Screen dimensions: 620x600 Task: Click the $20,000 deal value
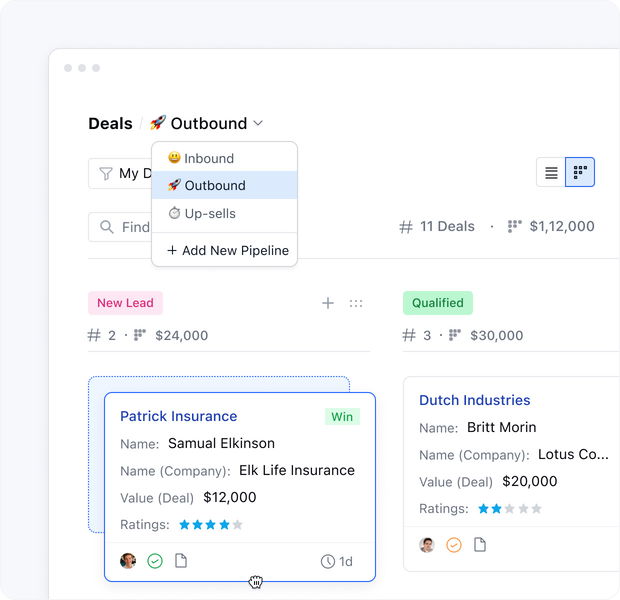(x=529, y=481)
